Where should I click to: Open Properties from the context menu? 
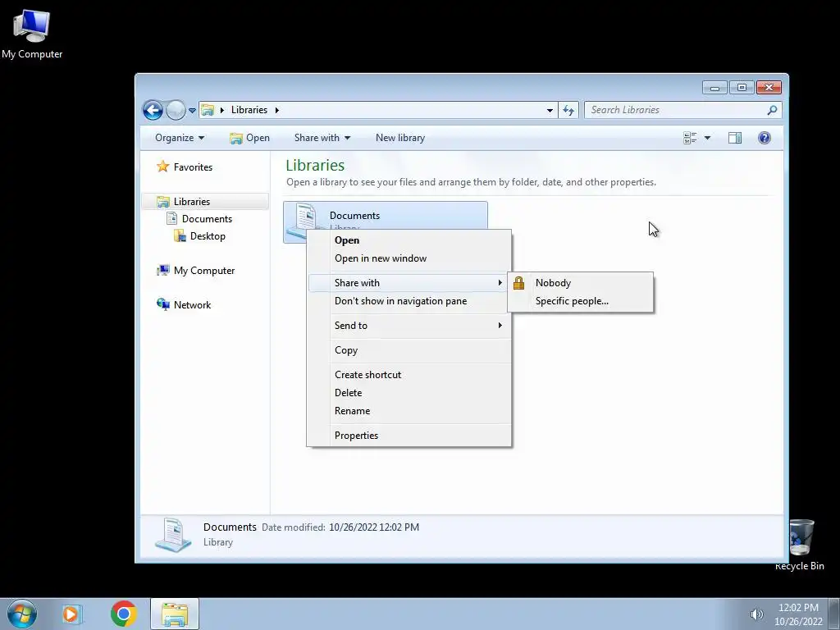coord(410,436)
